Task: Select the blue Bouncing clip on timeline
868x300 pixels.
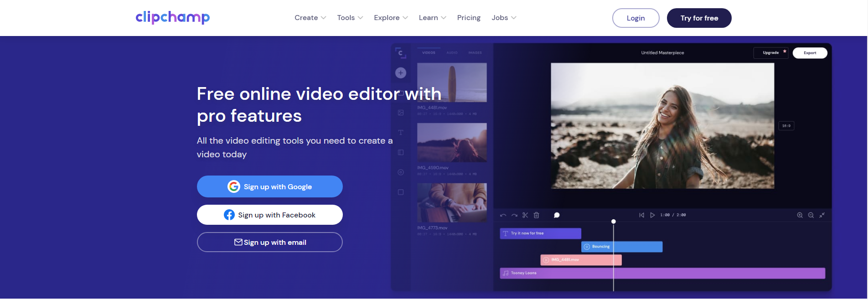Action: (622, 247)
